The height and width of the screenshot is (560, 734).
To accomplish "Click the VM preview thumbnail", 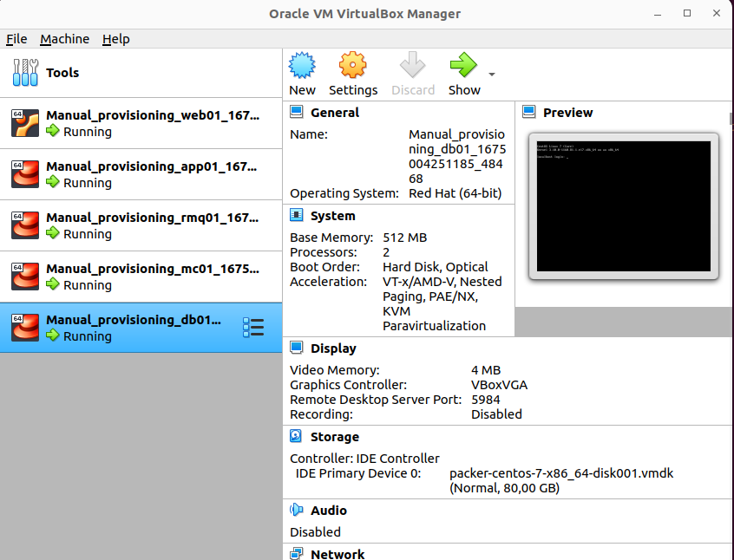I will 624,206.
